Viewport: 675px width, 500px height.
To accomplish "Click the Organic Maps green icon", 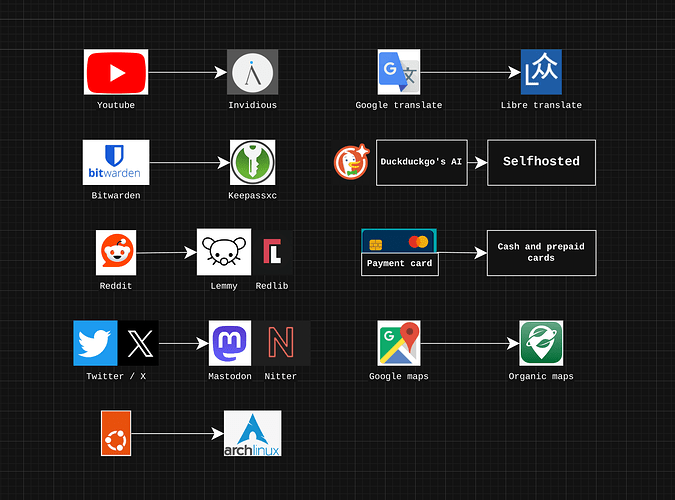I will (541, 343).
